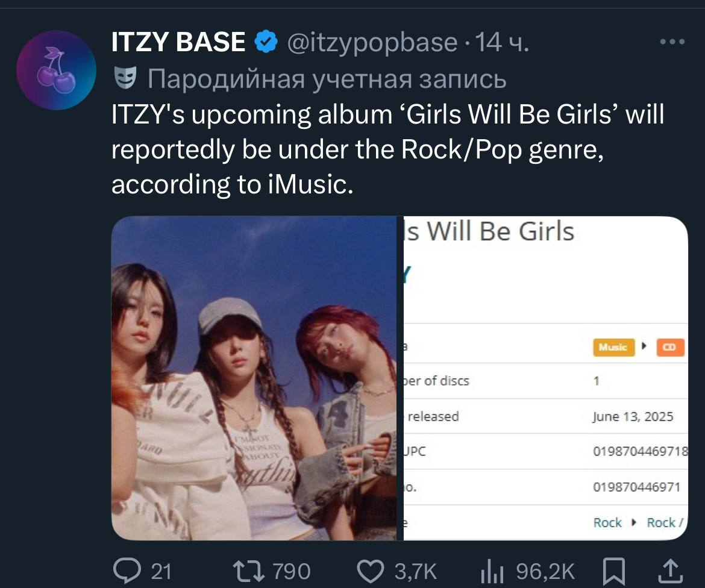705x588 pixels.
Task: Open the cherry profile avatar
Action: pos(56,70)
